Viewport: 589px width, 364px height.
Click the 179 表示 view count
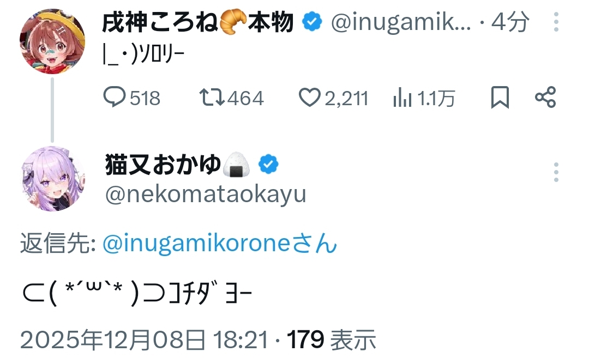(332, 341)
